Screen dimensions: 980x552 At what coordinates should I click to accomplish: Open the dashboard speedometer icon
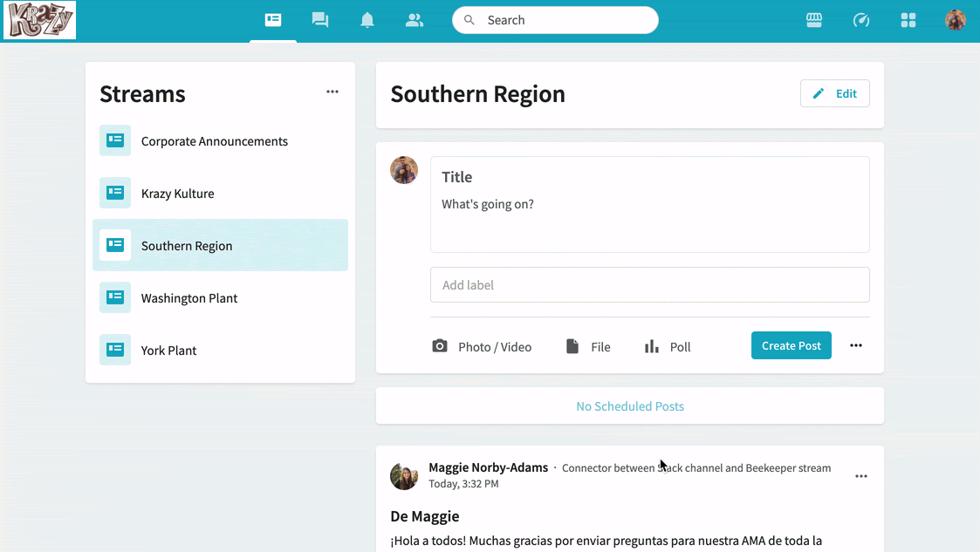coord(861,20)
